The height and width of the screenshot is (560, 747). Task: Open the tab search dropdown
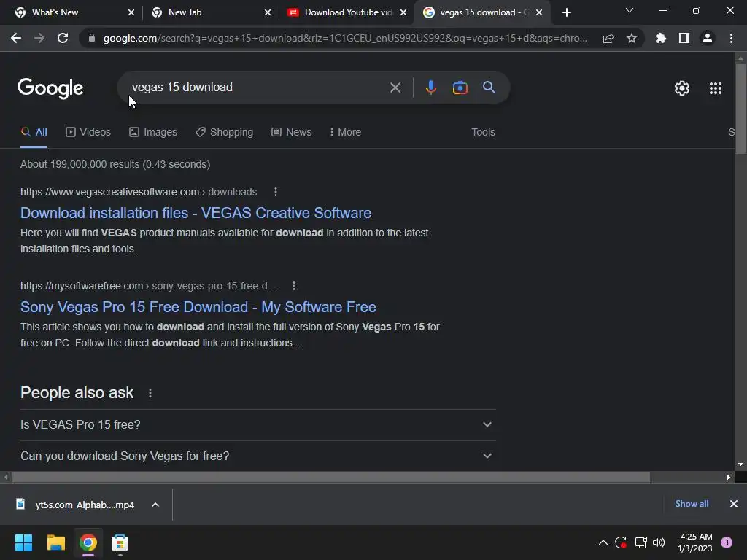tap(630, 10)
